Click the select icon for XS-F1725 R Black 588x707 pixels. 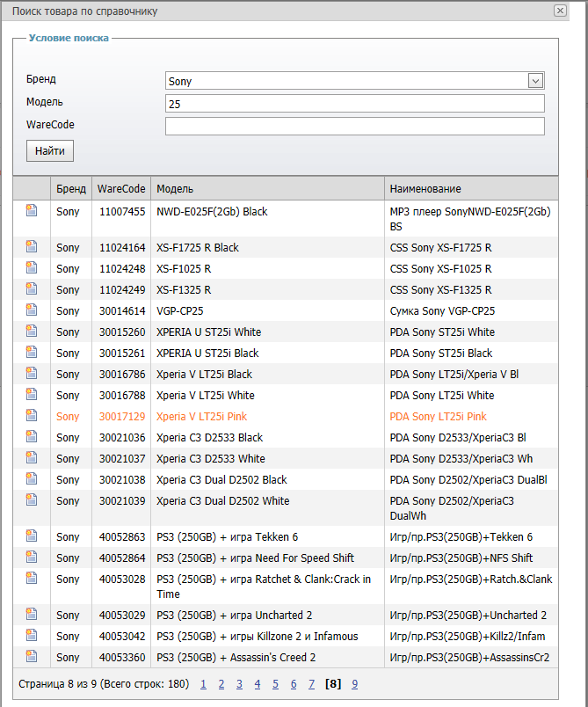click(x=32, y=246)
